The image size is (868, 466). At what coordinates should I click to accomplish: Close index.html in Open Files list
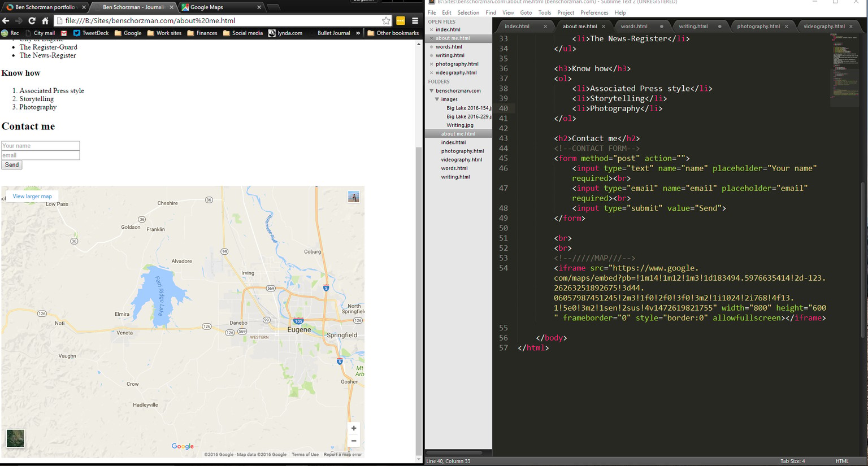pos(431,29)
